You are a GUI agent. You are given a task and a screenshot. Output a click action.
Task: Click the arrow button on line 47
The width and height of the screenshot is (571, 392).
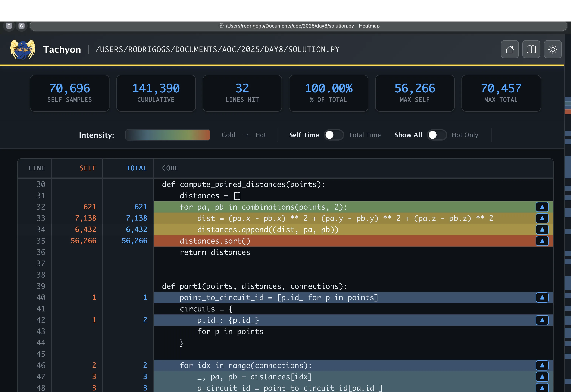coord(542,377)
